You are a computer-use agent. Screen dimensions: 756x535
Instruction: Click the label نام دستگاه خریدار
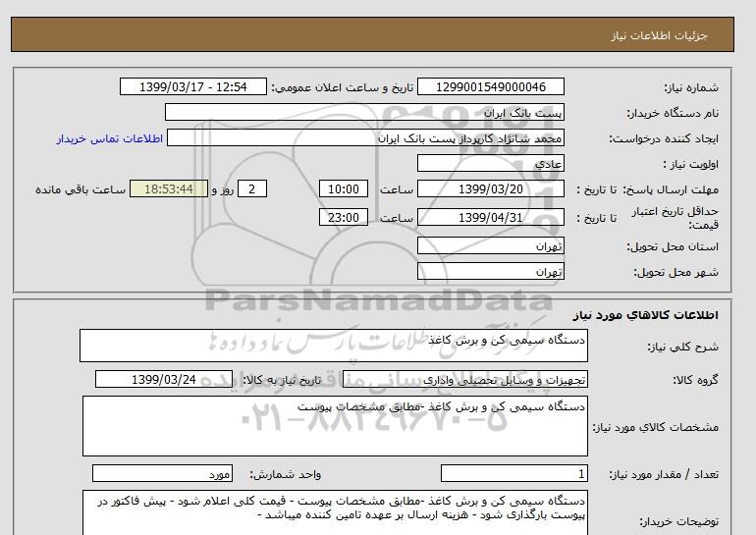(673, 113)
